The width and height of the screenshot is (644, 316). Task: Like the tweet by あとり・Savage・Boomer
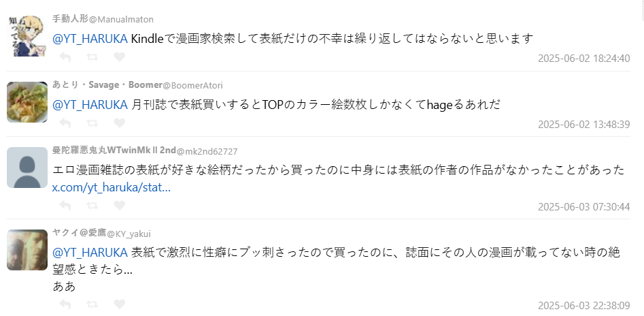pyautogui.click(x=120, y=123)
